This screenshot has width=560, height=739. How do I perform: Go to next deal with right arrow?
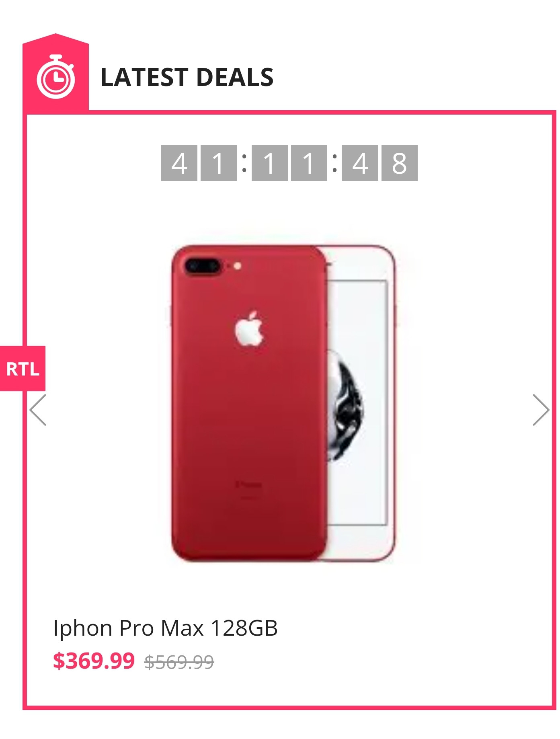tap(541, 410)
